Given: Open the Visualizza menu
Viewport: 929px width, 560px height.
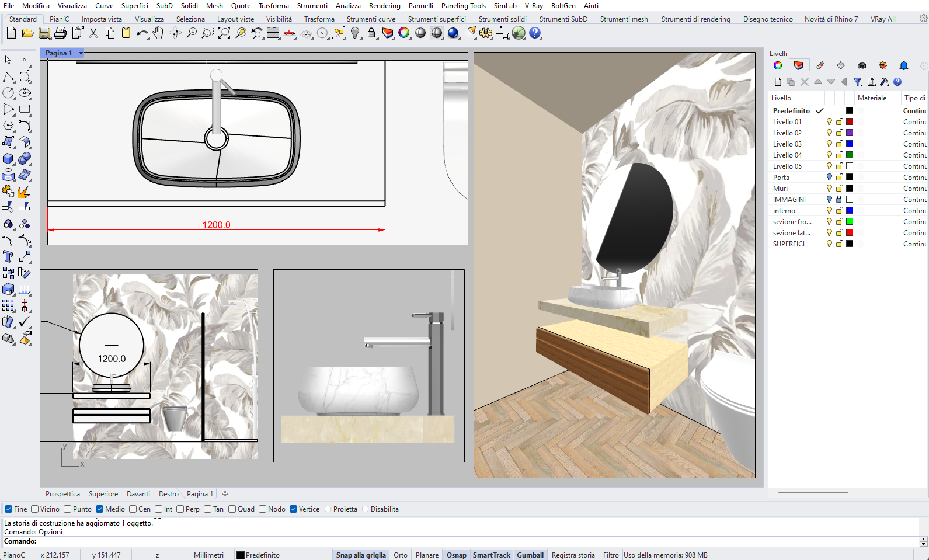Looking at the screenshot, I should click(x=72, y=5).
